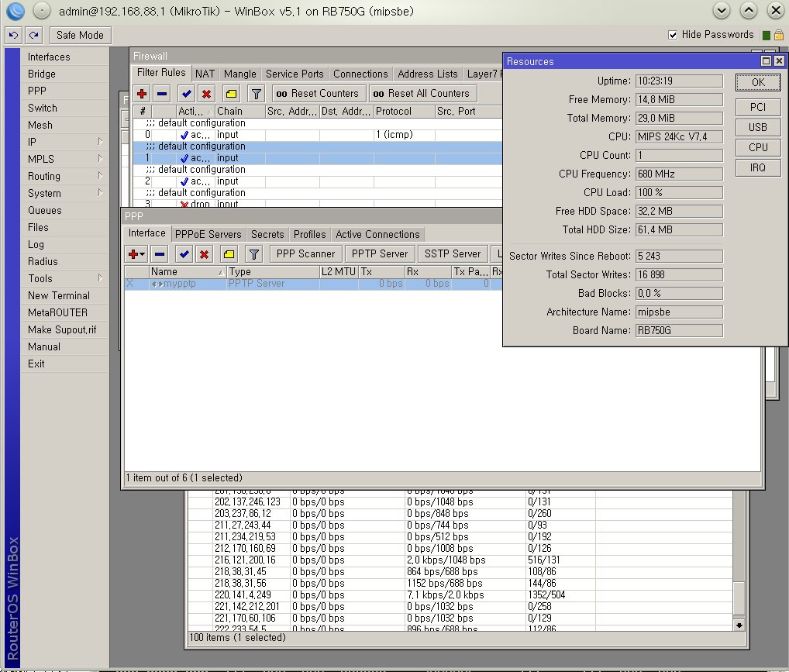This screenshot has width=789, height=672.
Task: Open IRQ list from Resources
Action: (758, 167)
